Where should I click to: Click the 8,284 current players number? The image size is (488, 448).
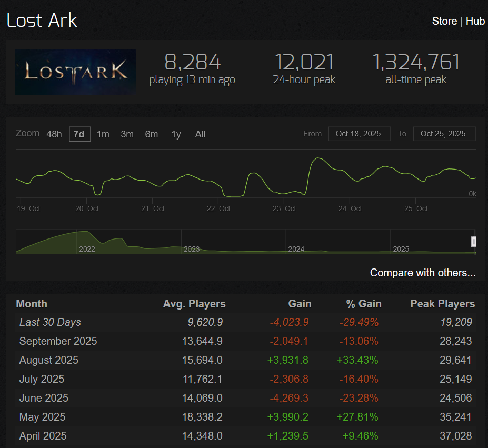pyautogui.click(x=193, y=62)
